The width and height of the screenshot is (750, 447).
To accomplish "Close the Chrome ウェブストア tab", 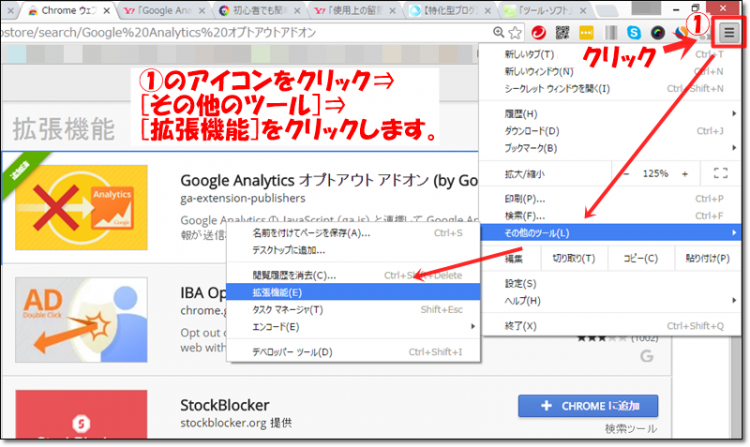I will (106, 11).
